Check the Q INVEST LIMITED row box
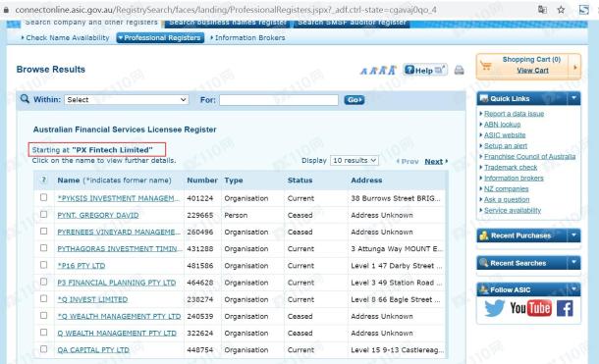This screenshot has width=599, height=364. [43, 298]
